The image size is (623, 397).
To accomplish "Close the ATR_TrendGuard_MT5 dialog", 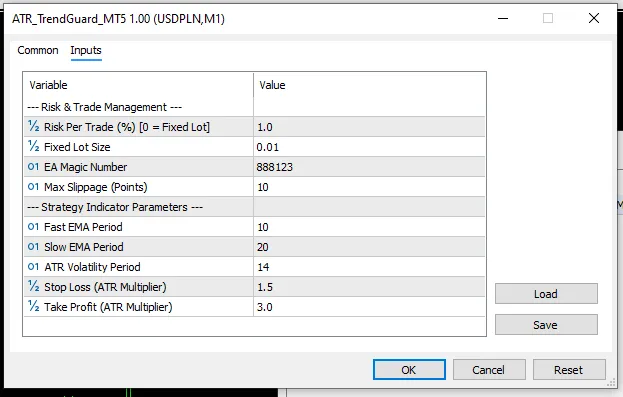I will pos(594,18).
